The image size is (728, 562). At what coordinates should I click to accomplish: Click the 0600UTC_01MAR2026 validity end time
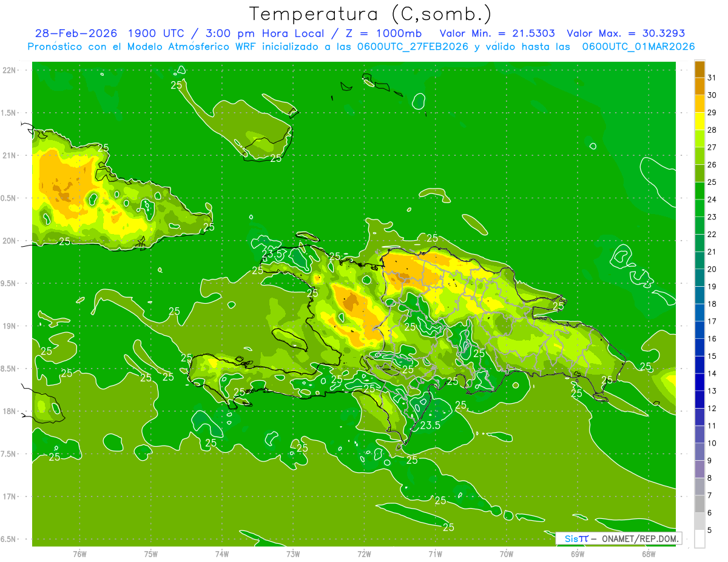[638, 47]
